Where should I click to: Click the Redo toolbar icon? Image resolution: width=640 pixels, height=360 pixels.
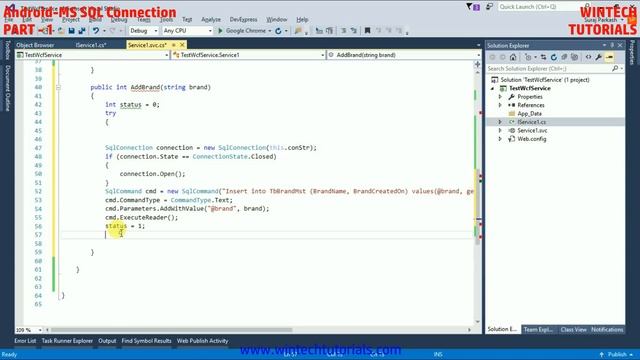coord(113,31)
